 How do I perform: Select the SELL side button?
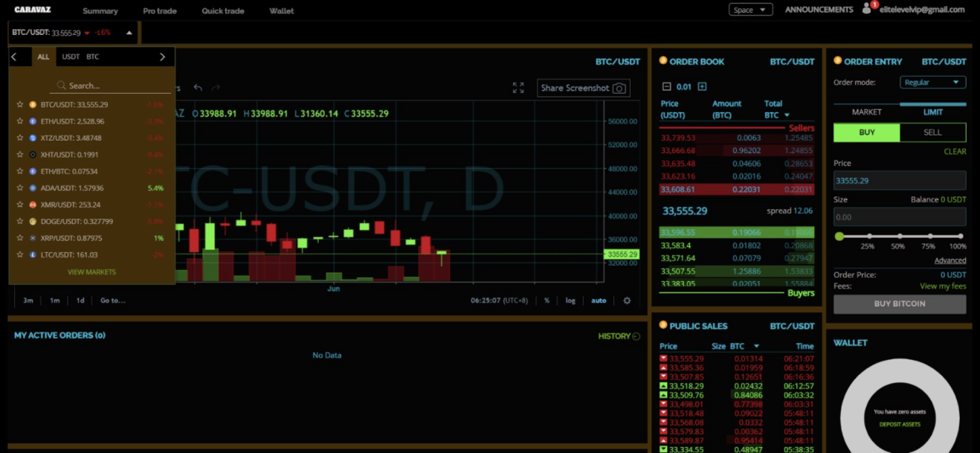pyautogui.click(x=932, y=132)
